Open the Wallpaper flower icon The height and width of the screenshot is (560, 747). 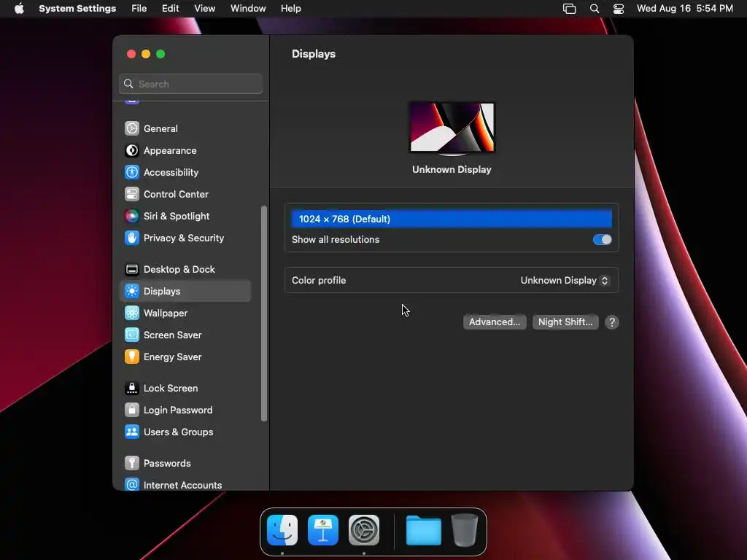pos(132,313)
